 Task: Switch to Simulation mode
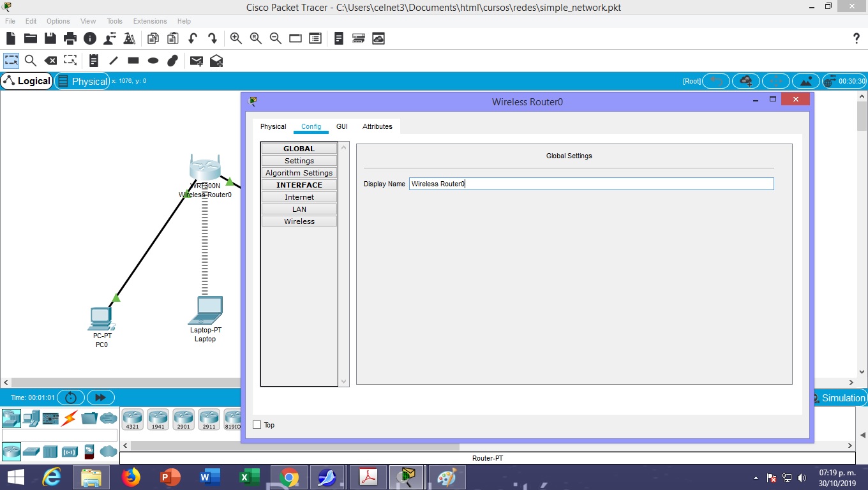click(x=838, y=397)
